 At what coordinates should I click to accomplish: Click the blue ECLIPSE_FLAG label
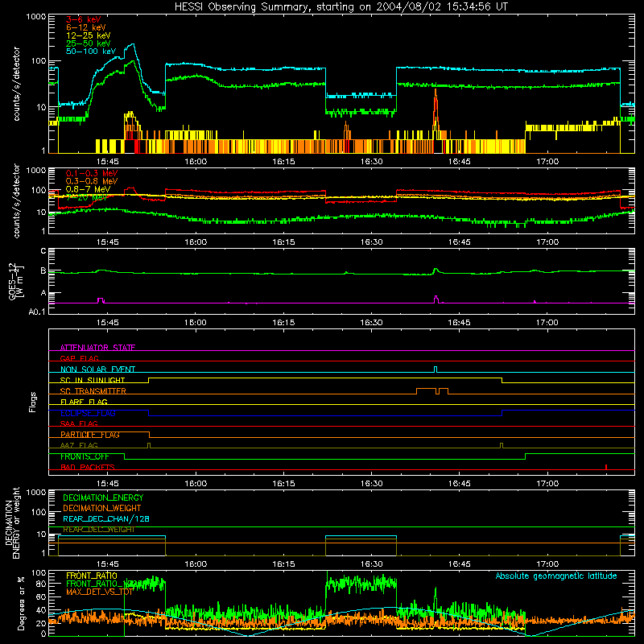pos(88,413)
